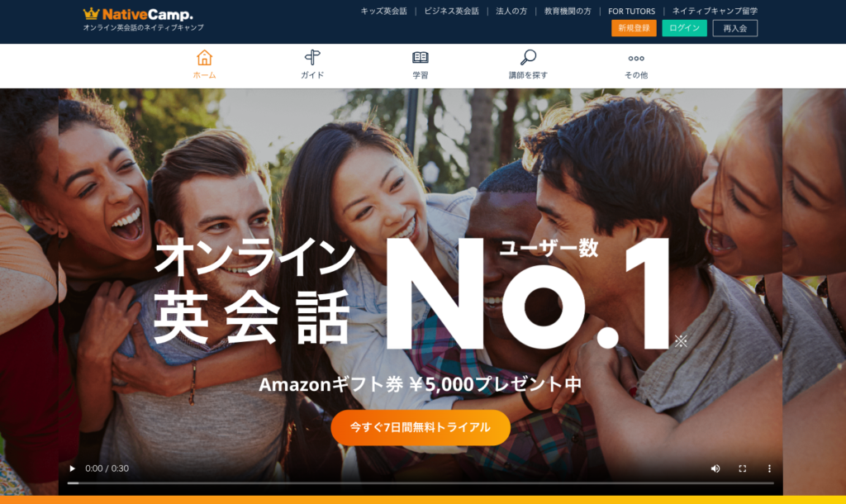
Task: Mute the video with the speaker icon
Action: (x=715, y=468)
